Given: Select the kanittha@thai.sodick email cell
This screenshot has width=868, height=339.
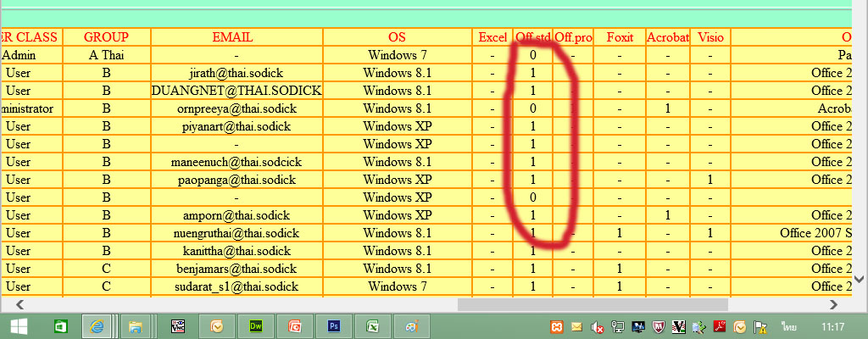Looking at the screenshot, I should (x=236, y=251).
